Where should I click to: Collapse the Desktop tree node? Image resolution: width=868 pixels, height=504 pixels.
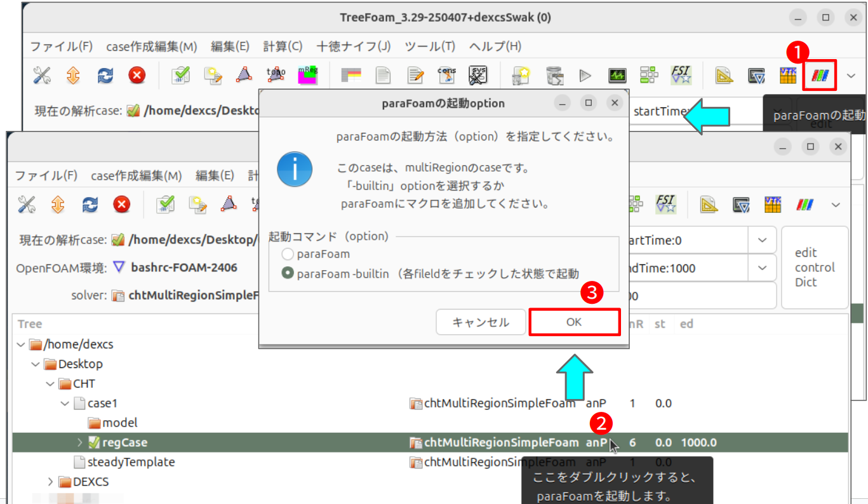36,364
